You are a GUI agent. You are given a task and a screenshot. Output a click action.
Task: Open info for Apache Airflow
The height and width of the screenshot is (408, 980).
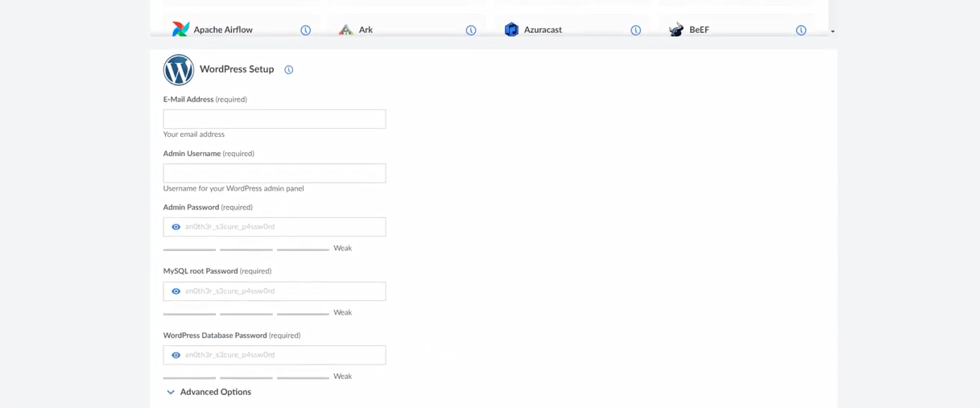point(306,31)
